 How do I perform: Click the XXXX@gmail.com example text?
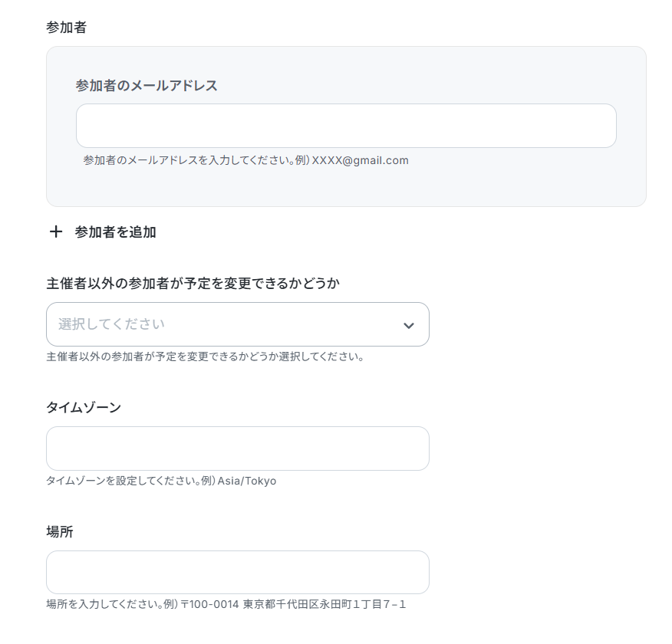tap(360, 160)
